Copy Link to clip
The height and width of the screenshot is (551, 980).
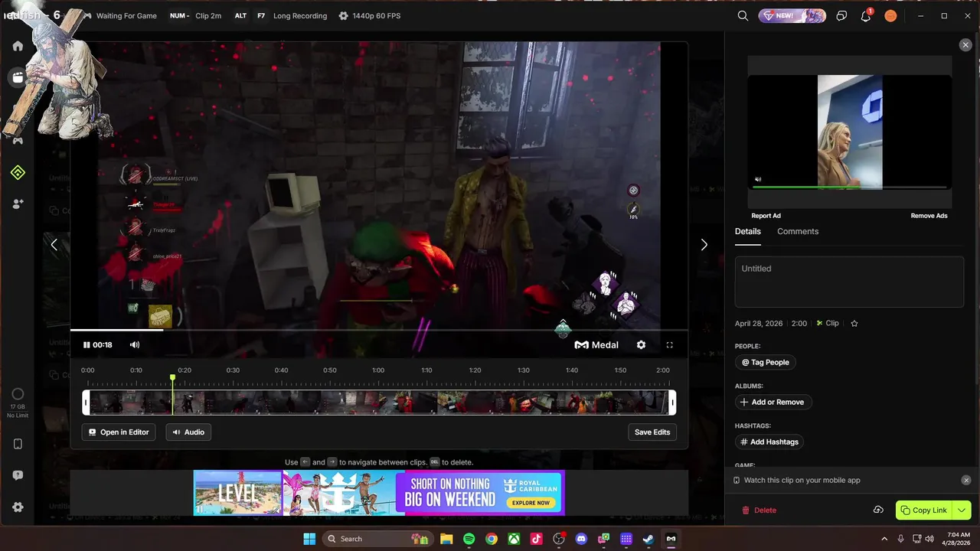[923, 510]
